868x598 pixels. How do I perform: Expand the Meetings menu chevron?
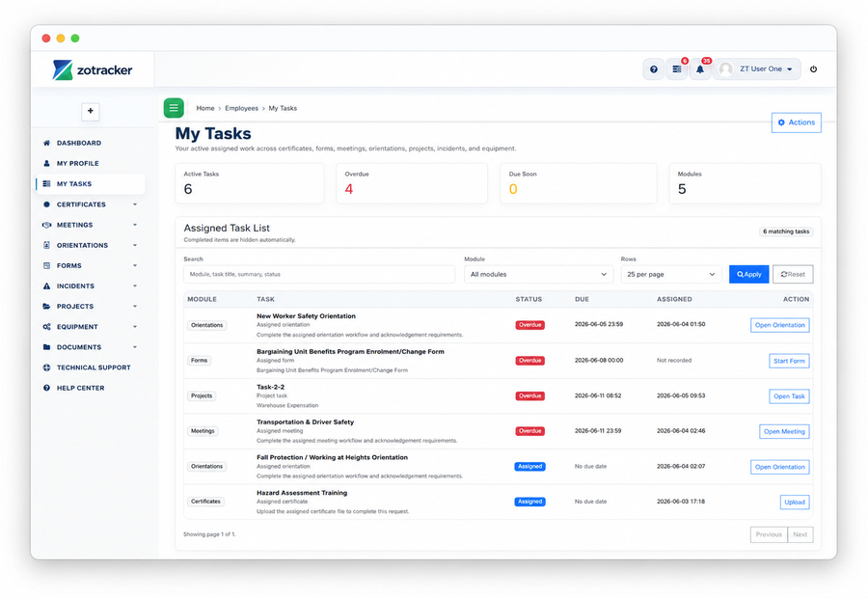coord(135,225)
